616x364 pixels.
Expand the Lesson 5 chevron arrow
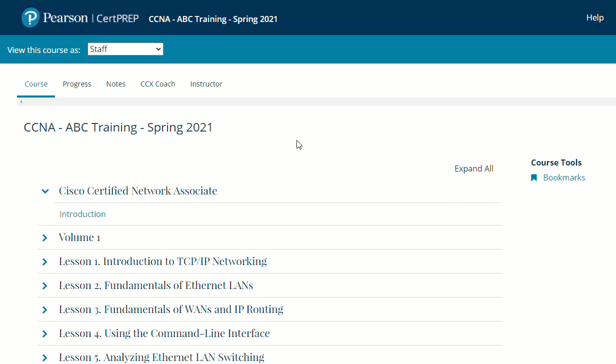tap(45, 357)
